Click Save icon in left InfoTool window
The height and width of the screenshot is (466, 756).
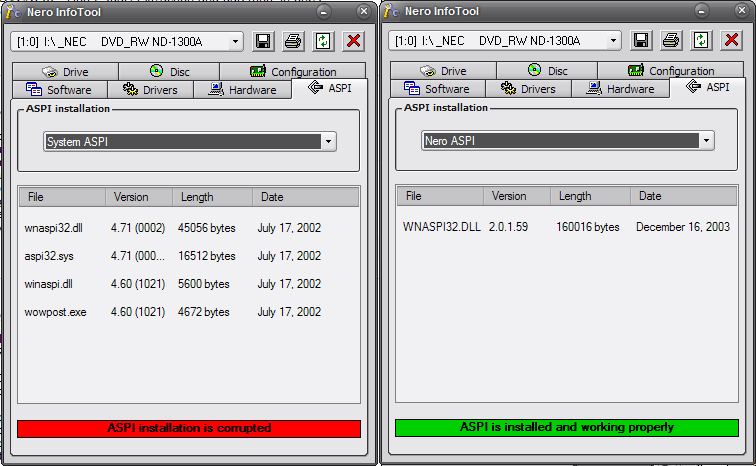(x=263, y=41)
